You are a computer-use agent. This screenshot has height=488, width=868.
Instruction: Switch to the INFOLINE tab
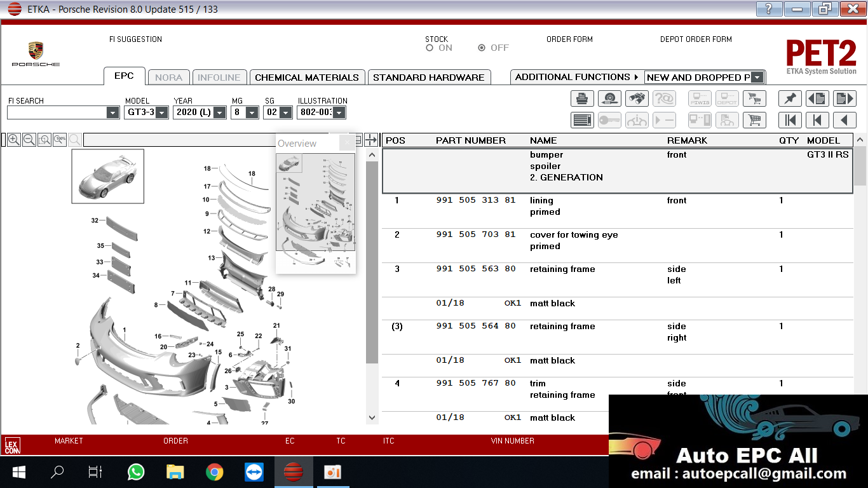(219, 78)
